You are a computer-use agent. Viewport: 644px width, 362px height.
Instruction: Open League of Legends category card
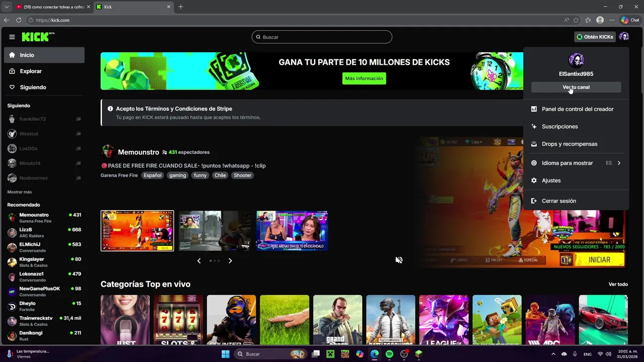pos(444,320)
